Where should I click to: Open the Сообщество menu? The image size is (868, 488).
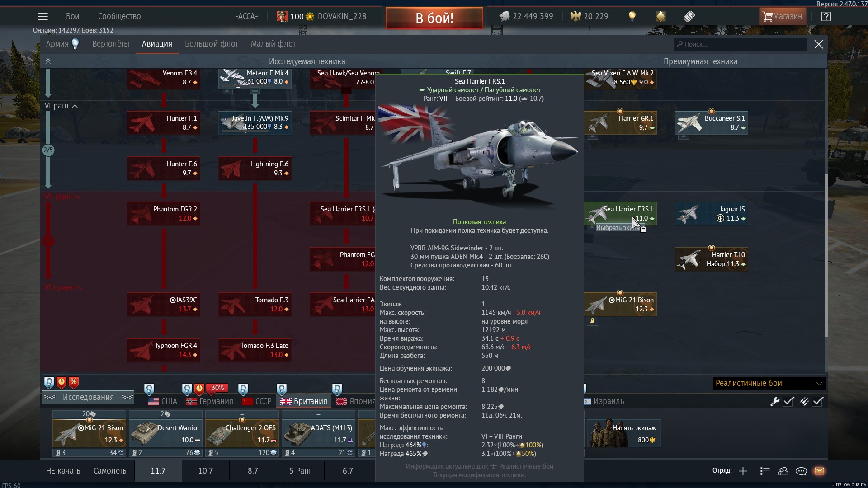click(x=119, y=16)
